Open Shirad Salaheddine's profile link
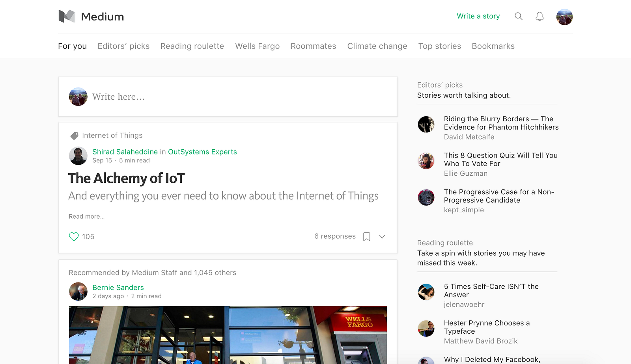631x364 pixels. coord(125,152)
